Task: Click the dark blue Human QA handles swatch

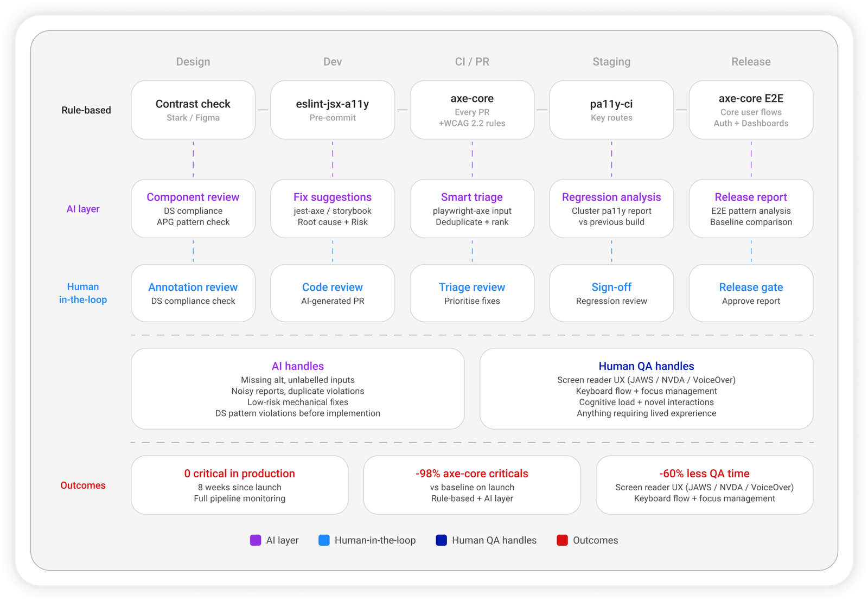Action: [442, 540]
